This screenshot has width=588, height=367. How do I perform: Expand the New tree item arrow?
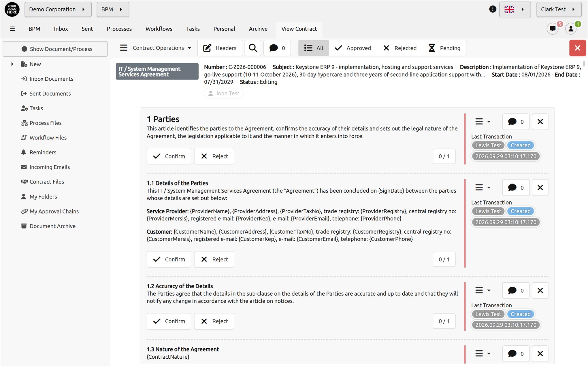click(12, 64)
